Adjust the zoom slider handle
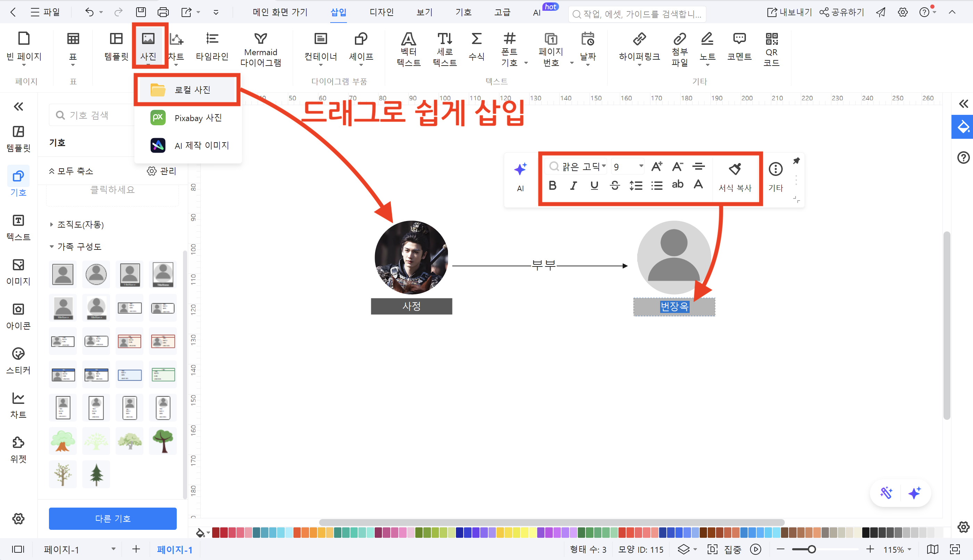Image resolution: width=973 pixels, height=560 pixels. click(x=811, y=549)
